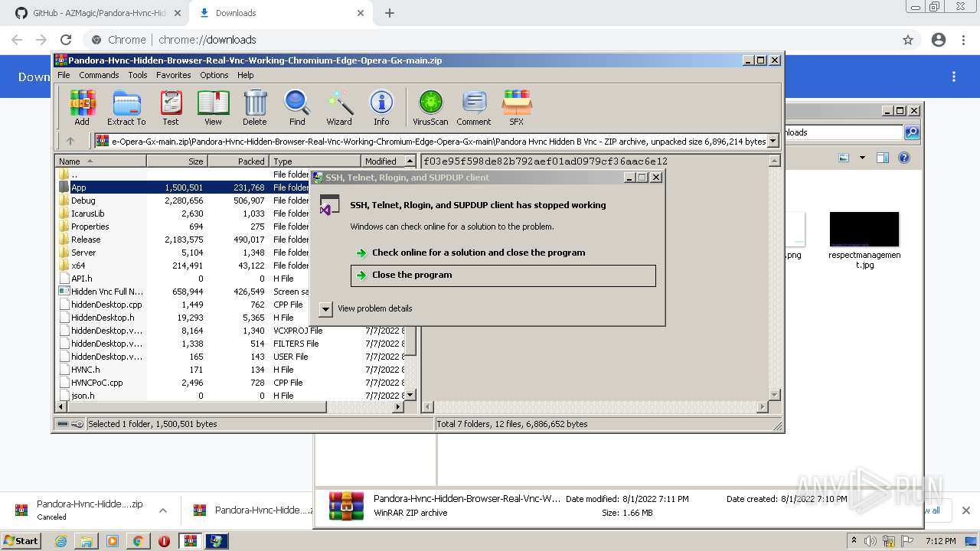
Task: Sort file list by Name column
Action: tap(101, 161)
